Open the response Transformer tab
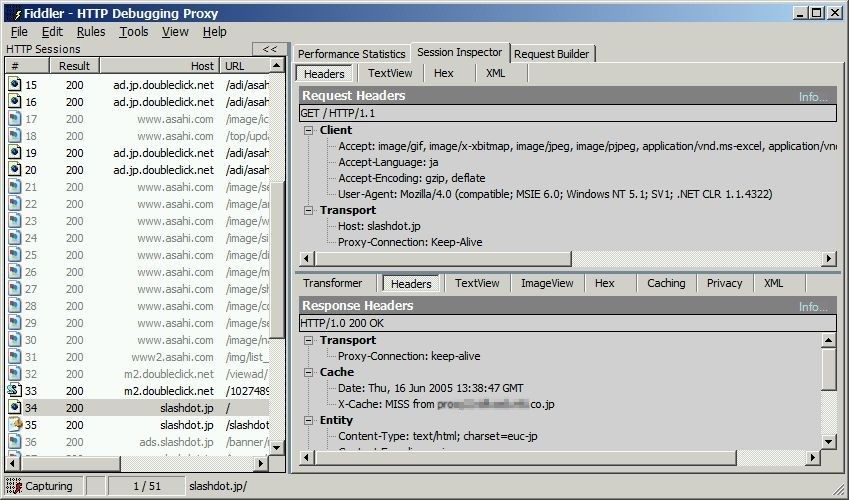 point(332,283)
